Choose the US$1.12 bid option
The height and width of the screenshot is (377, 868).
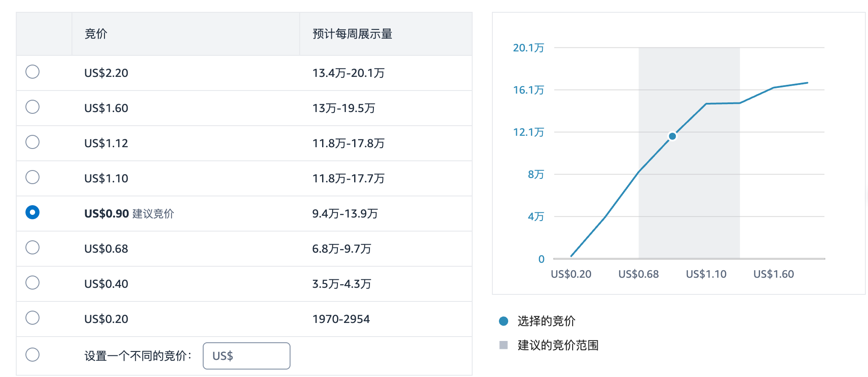pos(32,142)
